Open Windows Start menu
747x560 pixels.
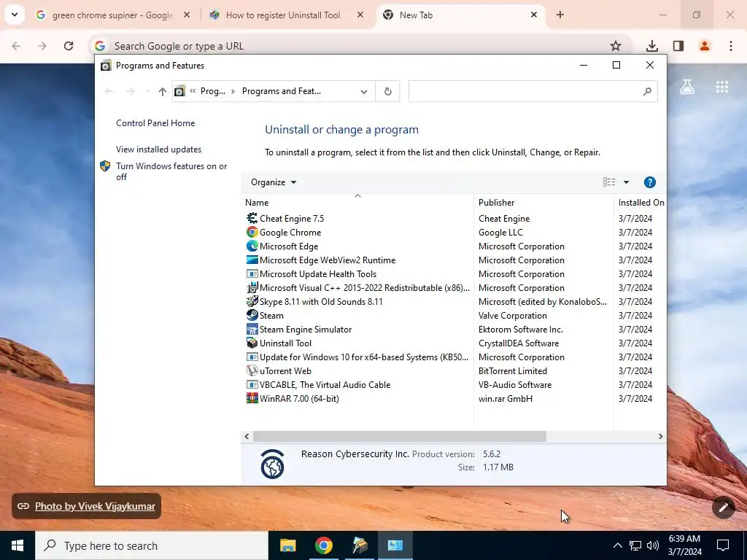[x=18, y=545]
